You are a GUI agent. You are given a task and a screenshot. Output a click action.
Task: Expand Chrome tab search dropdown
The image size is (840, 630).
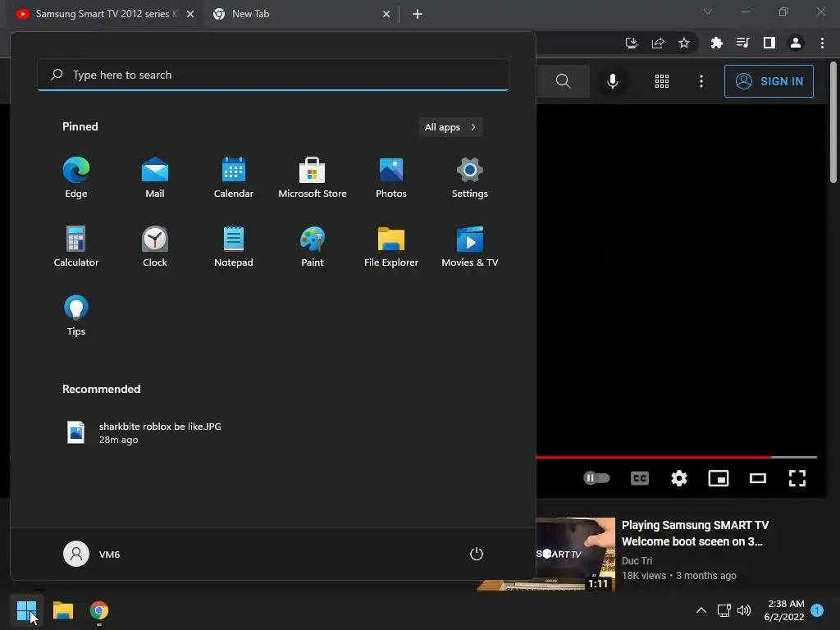point(708,11)
